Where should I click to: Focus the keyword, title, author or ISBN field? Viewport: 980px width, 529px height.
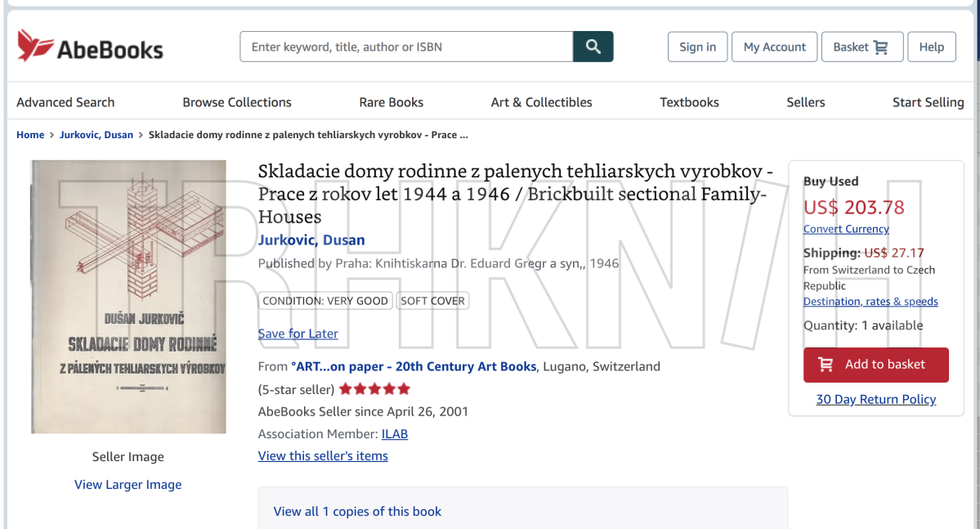pyautogui.click(x=406, y=47)
